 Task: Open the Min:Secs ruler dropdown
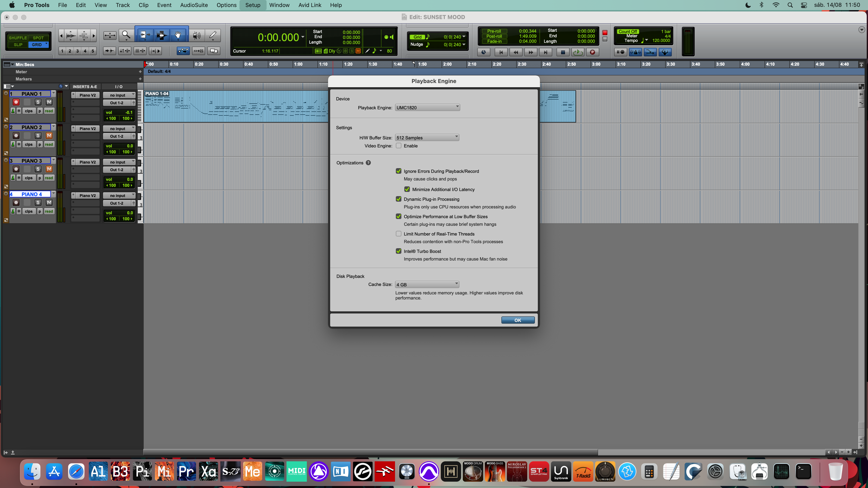click(x=13, y=64)
